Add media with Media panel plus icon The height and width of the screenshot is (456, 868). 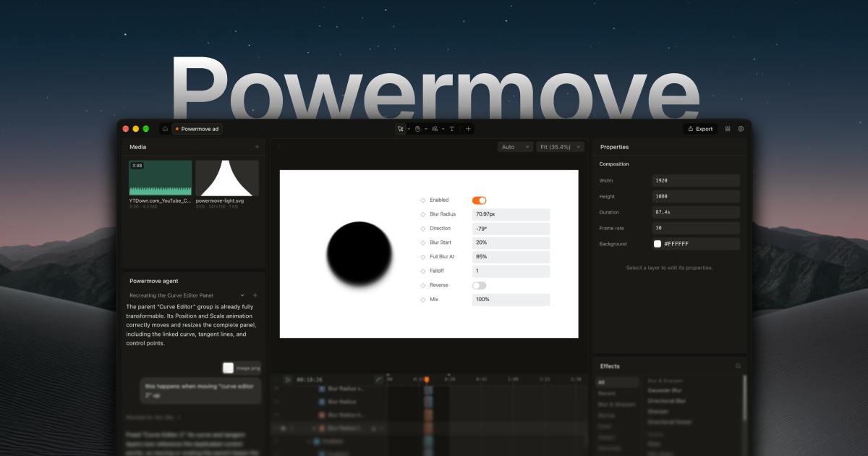tap(257, 147)
